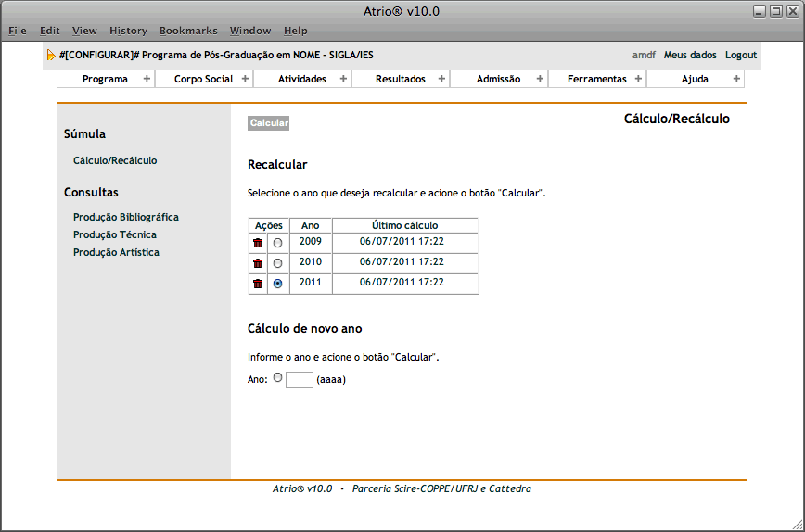Delete the 2009 calculation with trash icon
Viewport: 805px width, 532px height.
coord(258,243)
